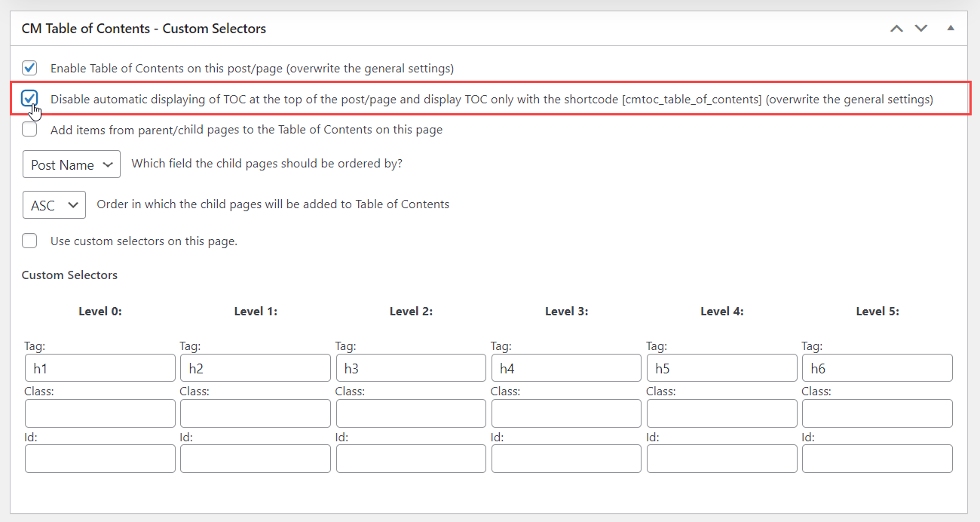980x522 pixels.
Task: Click the Level 4 Tag field containing h5
Action: click(x=721, y=368)
